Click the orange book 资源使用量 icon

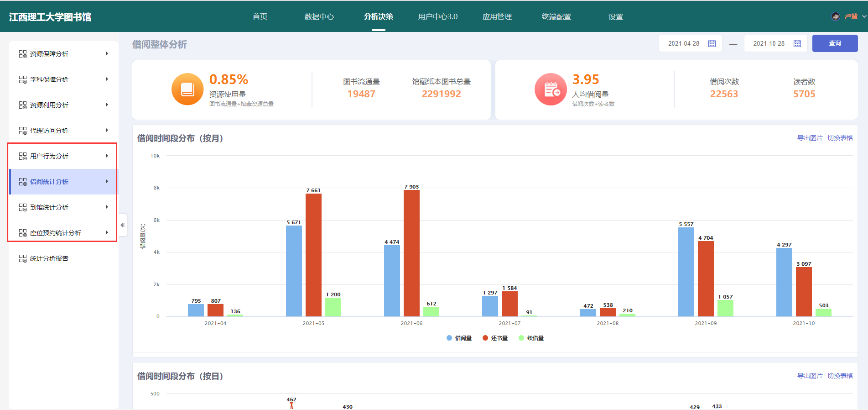187,89
